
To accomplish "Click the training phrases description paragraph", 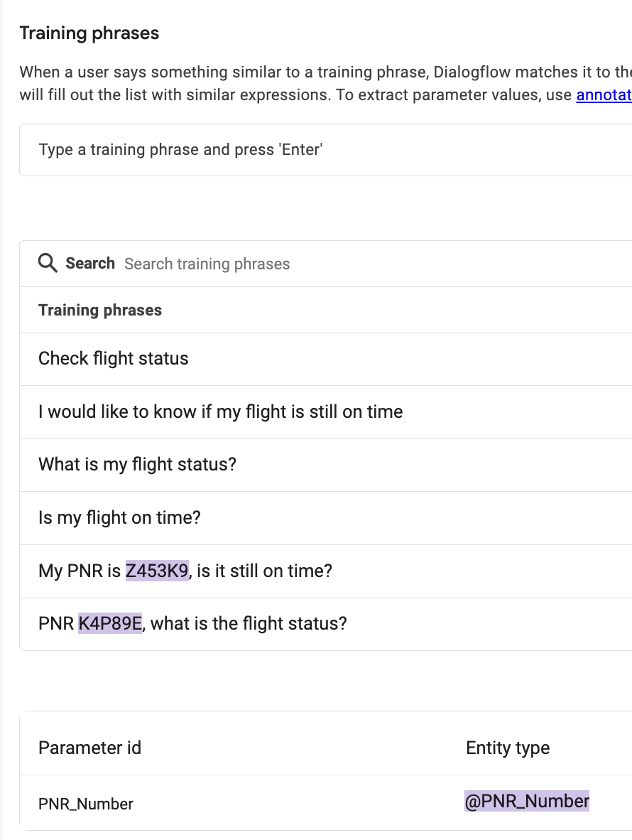I will click(x=284, y=83).
